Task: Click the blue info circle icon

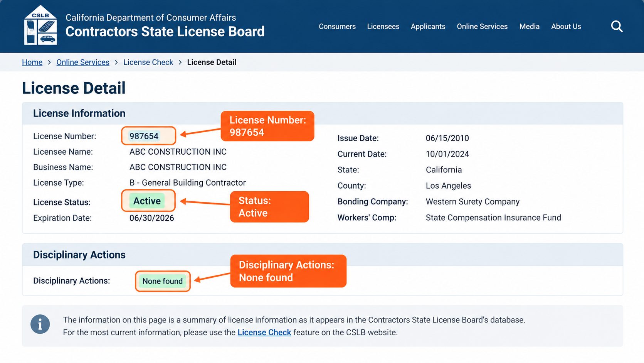Action: point(40,324)
